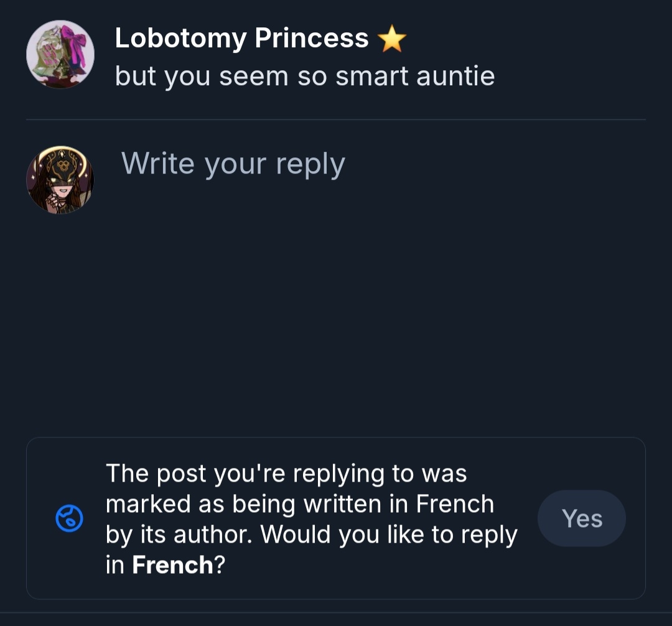Viewport: 672px width, 626px height.
Task: Click the word 'Lobotomy' in the author name
Action: [x=180, y=39]
